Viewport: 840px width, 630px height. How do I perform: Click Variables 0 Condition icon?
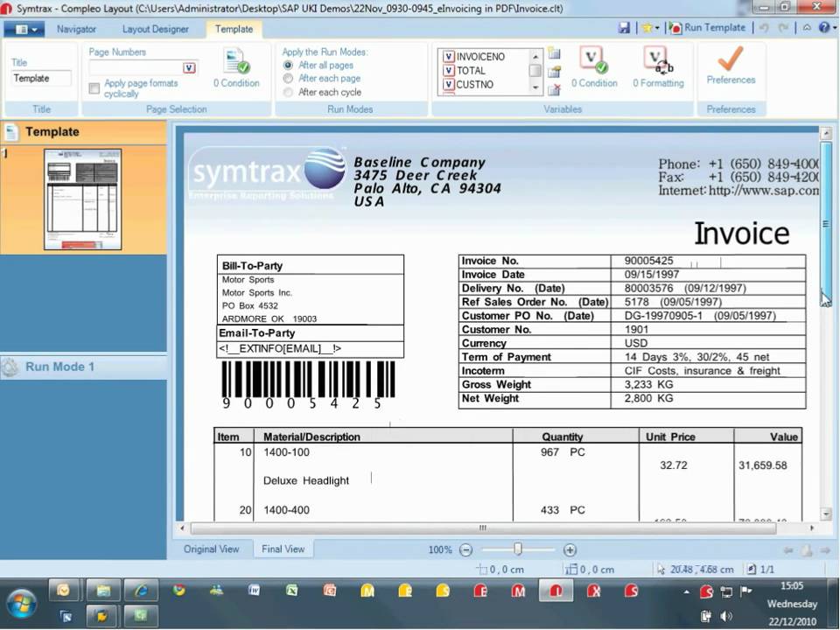pos(594,67)
